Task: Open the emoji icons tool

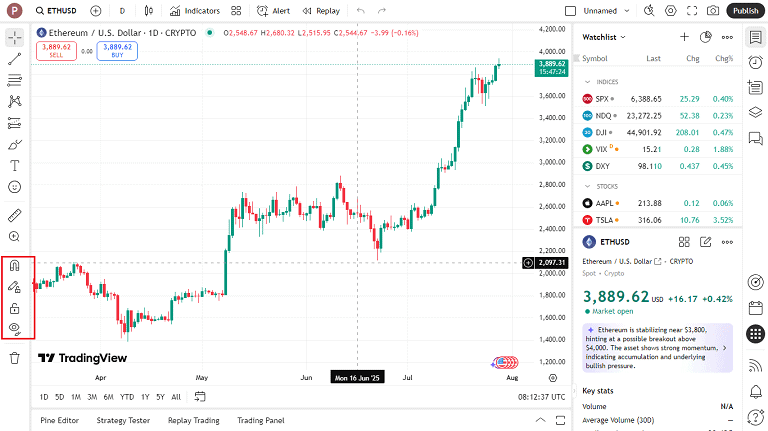Action: point(14,187)
